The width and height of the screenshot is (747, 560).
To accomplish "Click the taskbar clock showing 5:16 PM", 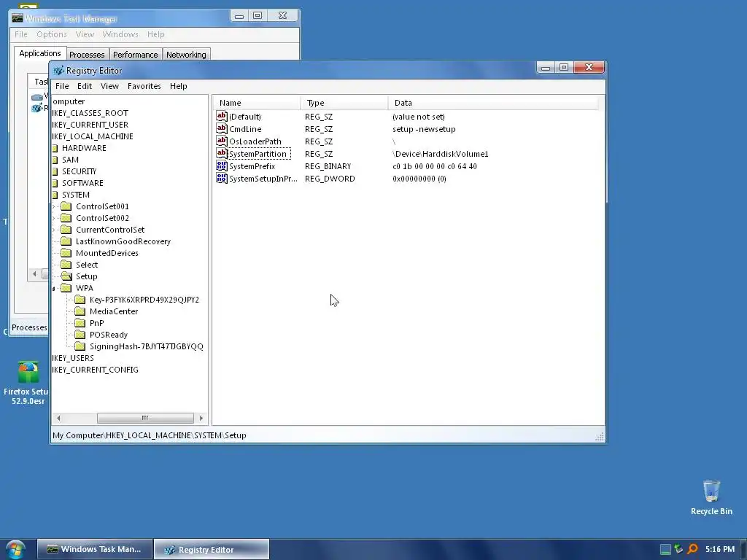I will [x=720, y=549].
